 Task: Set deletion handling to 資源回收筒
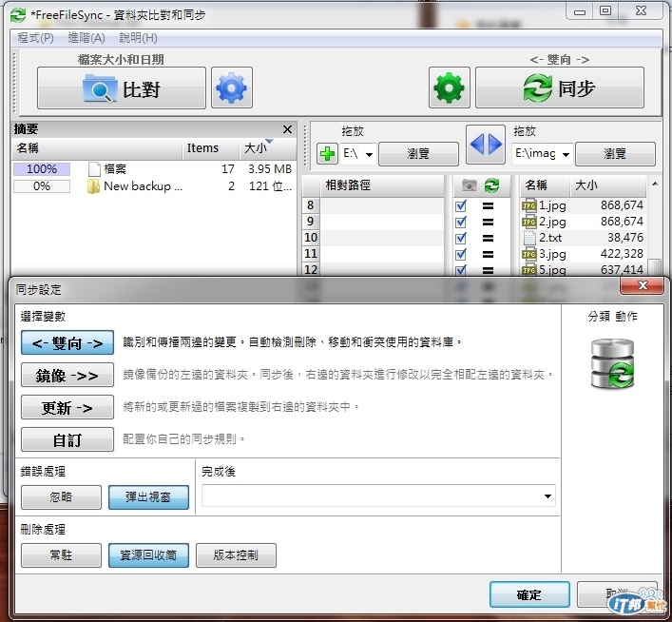pyautogui.click(x=148, y=555)
